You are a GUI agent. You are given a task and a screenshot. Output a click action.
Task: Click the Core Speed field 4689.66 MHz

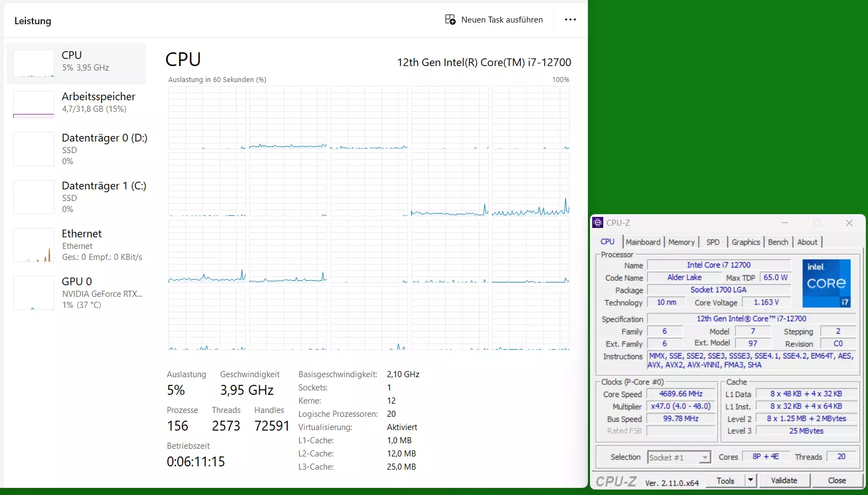[681, 394]
